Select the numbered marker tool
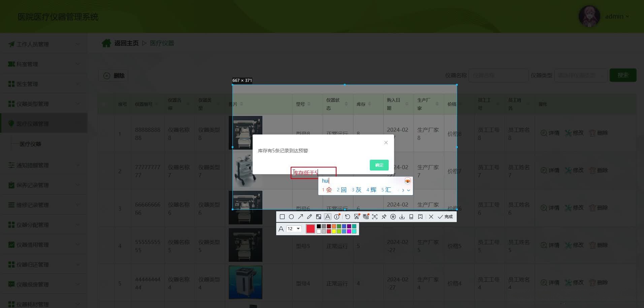Image resolution: width=644 pixels, height=308 pixels. pyautogui.click(x=337, y=217)
